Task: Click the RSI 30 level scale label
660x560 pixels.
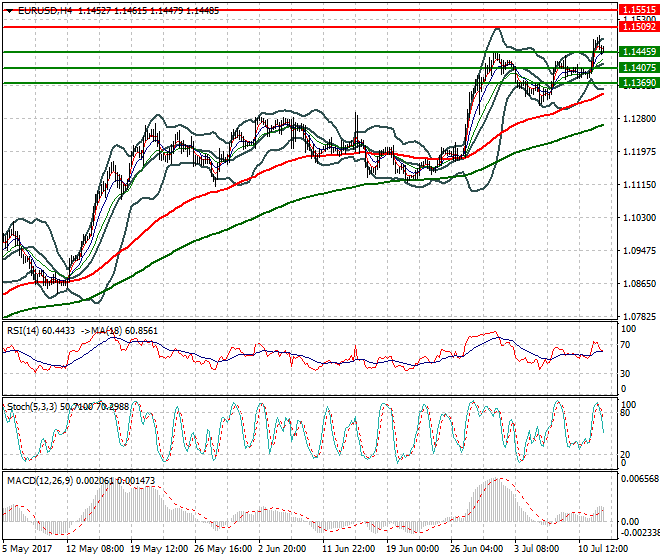Action: (x=625, y=374)
